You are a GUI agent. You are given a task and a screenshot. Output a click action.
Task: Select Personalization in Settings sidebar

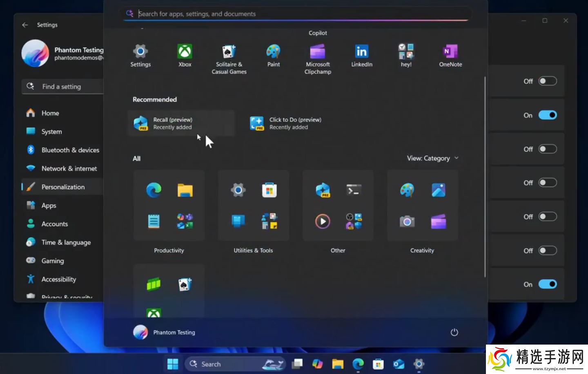(63, 187)
